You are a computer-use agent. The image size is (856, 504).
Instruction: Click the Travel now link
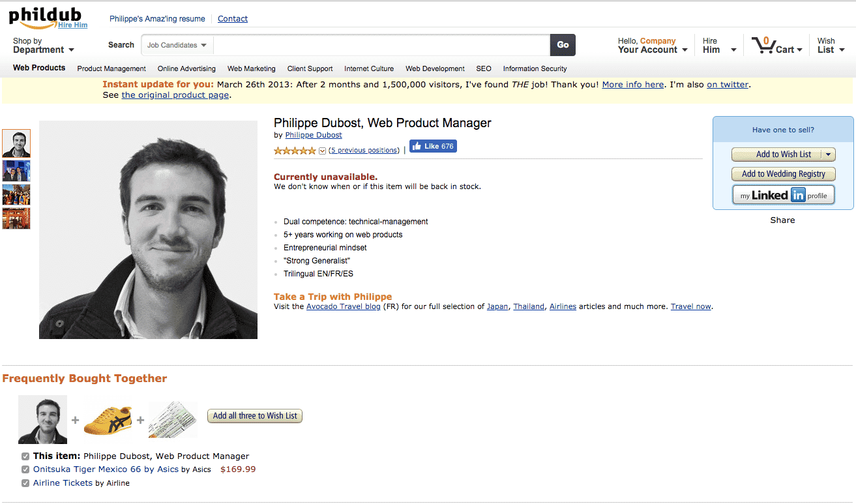(691, 306)
